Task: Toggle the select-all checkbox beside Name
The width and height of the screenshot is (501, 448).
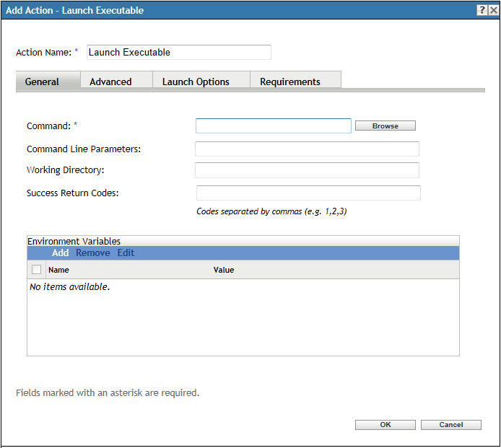Action: point(36,270)
